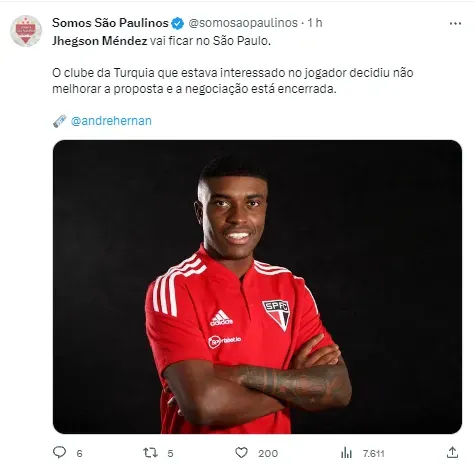Like the tweet with the heart icon
The width and height of the screenshot is (475, 465).
[241, 453]
